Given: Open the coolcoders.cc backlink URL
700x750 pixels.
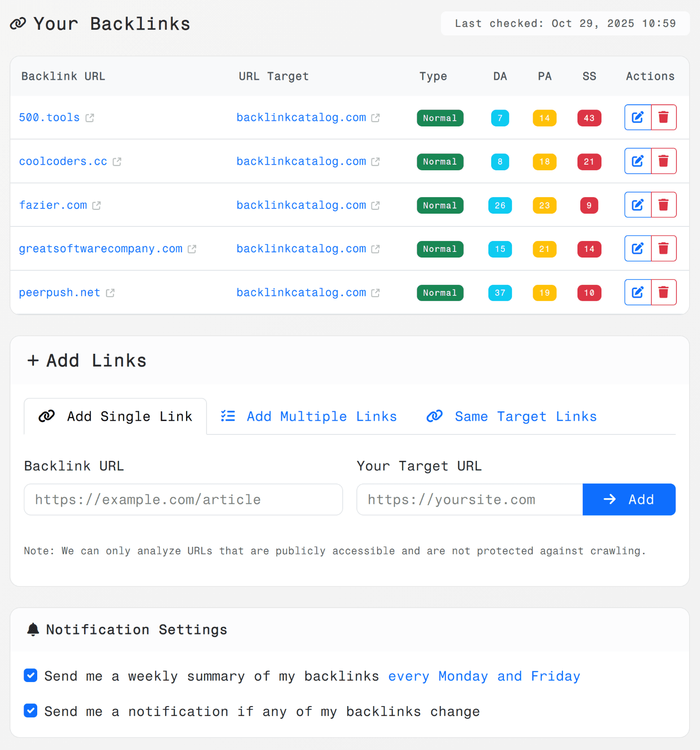Looking at the screenshot, I should (63, 161).
